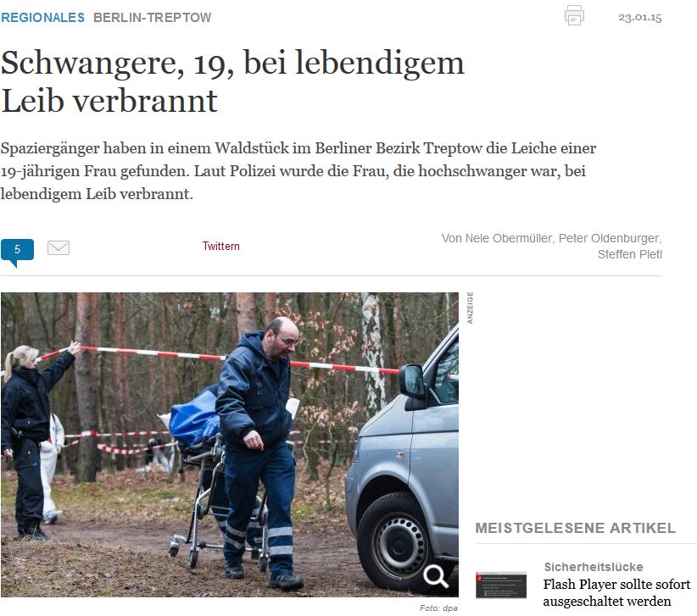Click the article teaser paragraph text
The image size is (697, 616).
[x=298, y=171]
